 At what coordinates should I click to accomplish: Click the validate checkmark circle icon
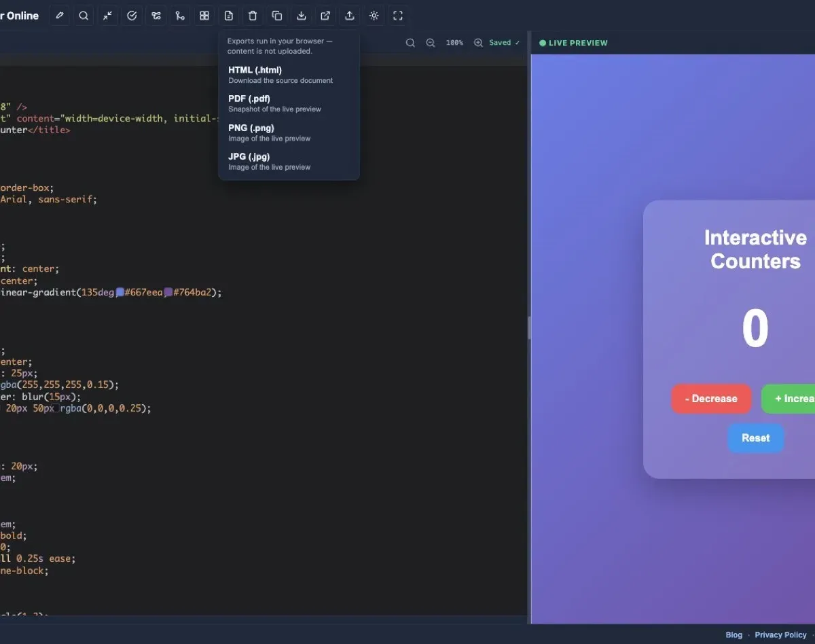[x=132, y=16]
